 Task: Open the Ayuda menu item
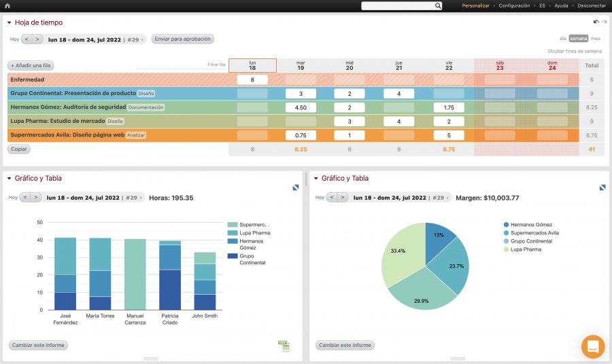pyautogui.click(x=561, y=5)
